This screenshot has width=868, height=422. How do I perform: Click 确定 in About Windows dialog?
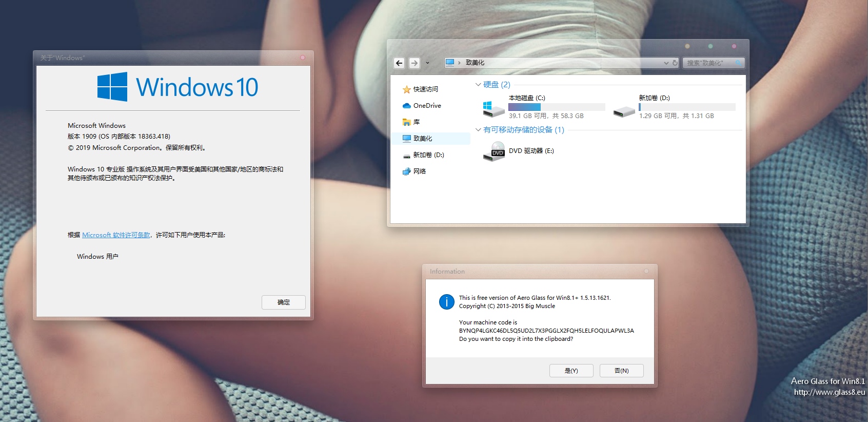(283, 302)
